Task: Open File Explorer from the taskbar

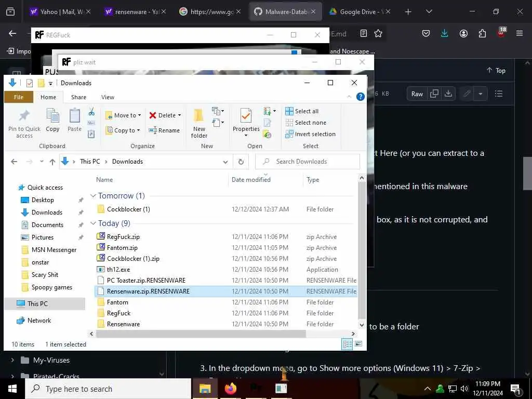Action: [x=205, y=389]
